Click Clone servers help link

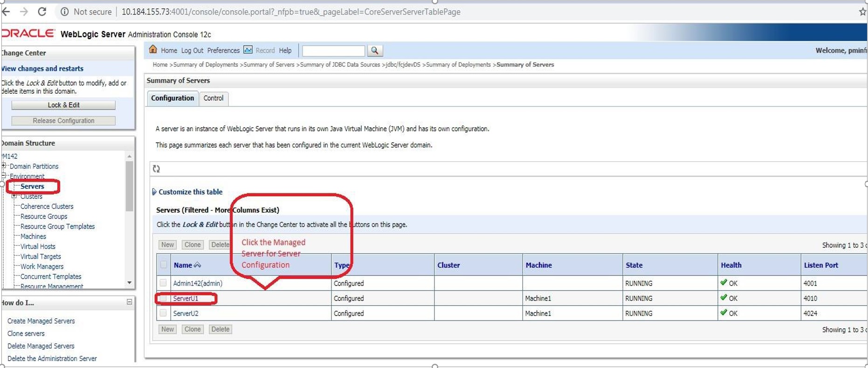(x=26, y=334)
